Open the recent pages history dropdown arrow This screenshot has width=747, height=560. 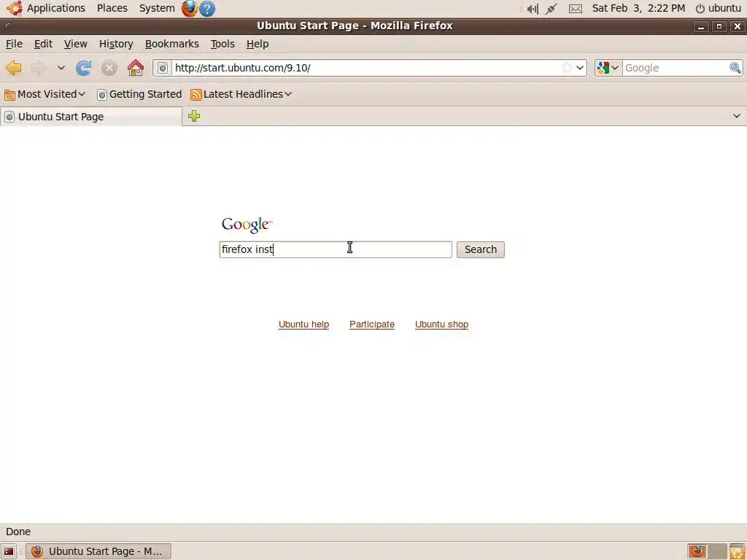61,68
